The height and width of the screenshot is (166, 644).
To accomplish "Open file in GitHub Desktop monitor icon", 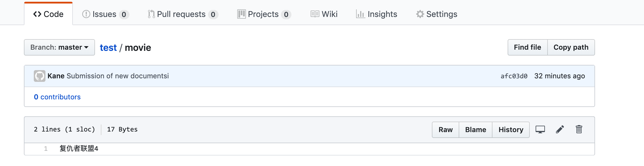I will [540, 129].
